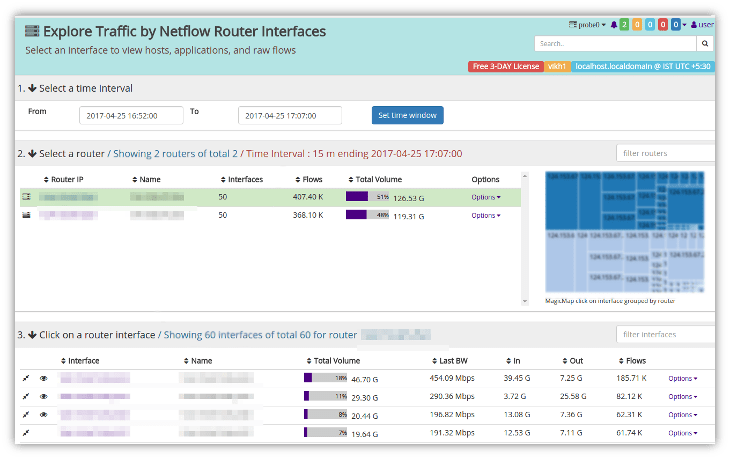Click the '39.45 G' In value
The image size is (730, 459).
click(517, 378)
